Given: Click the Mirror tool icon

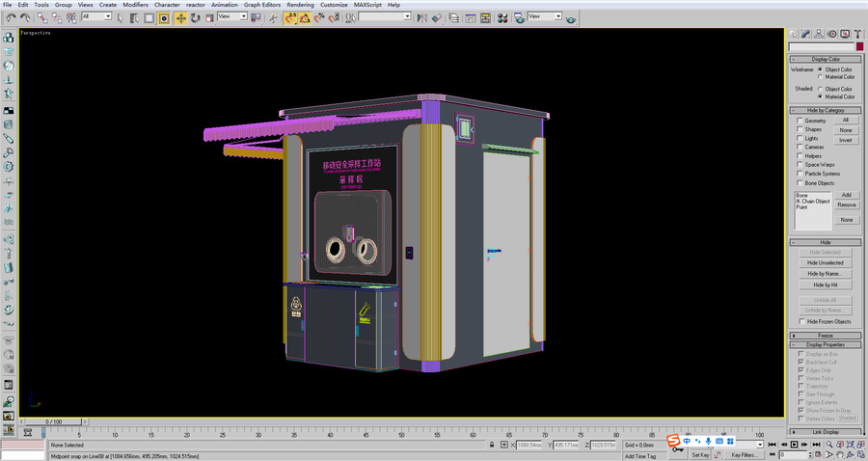Looking at the screenshot, I should point(421,18).
